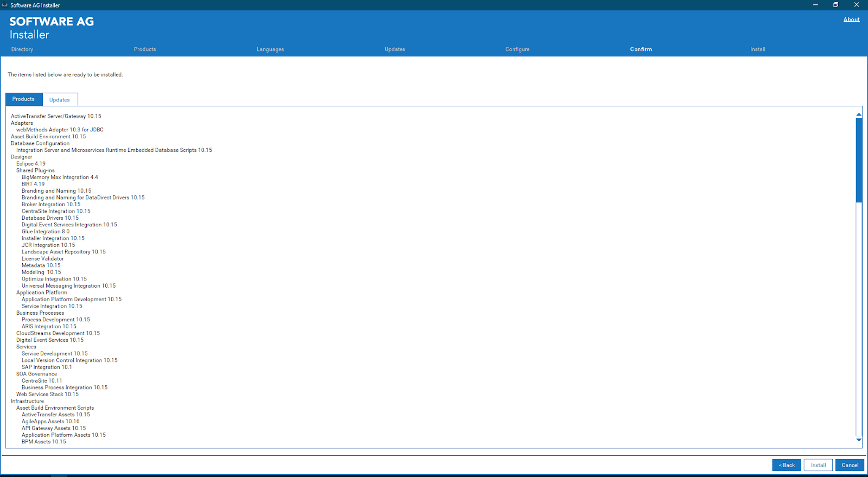The width and height of the screenshot is (868, 477).
Task: Select CentraSite 10.11
Action: 42,381
